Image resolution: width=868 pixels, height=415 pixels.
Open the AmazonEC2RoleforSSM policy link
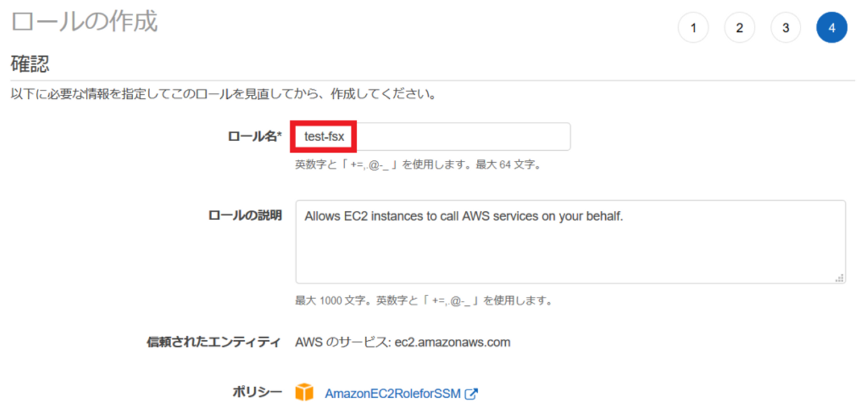point(392,394)
